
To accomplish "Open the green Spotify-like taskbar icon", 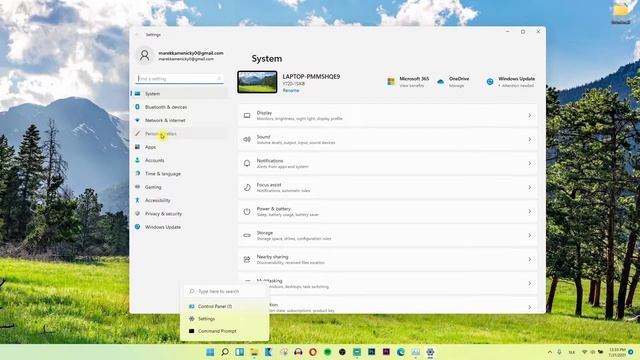I will [328, 352].
